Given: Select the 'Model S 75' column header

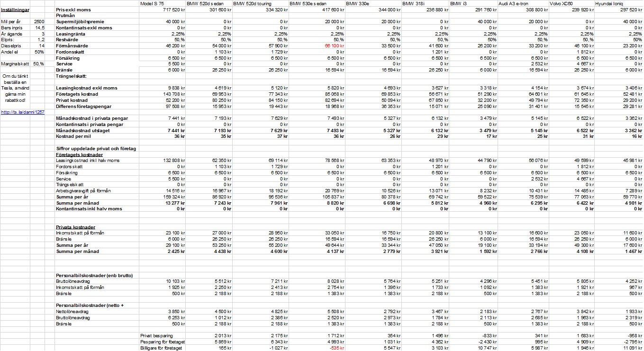Looking at the screenshot, I should [152, 3].
